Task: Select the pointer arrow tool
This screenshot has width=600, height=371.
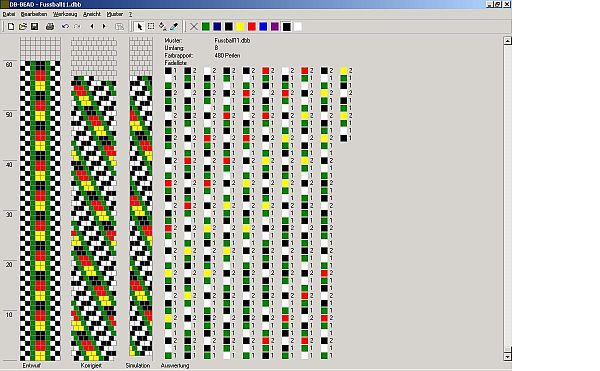Action: 140,26
